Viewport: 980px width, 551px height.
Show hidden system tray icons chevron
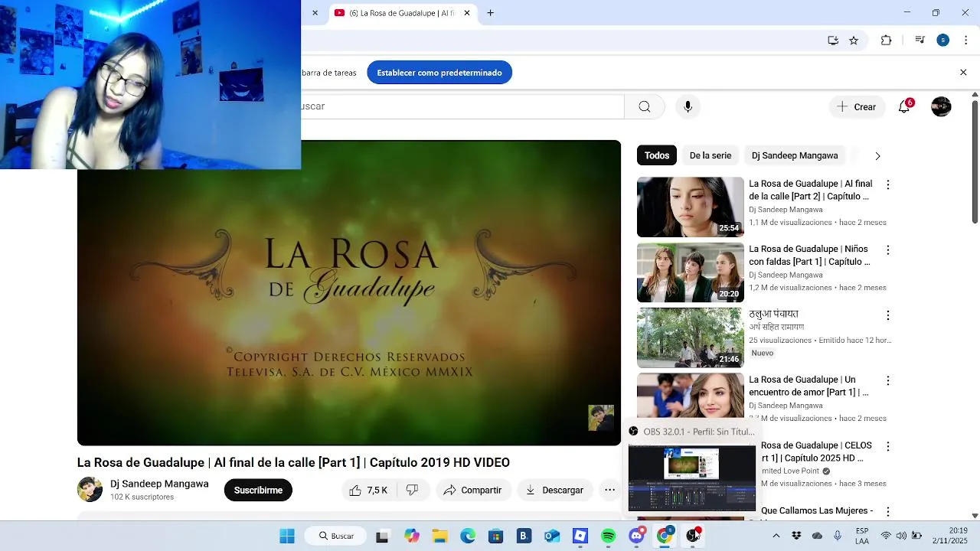(x=776, y=536)
